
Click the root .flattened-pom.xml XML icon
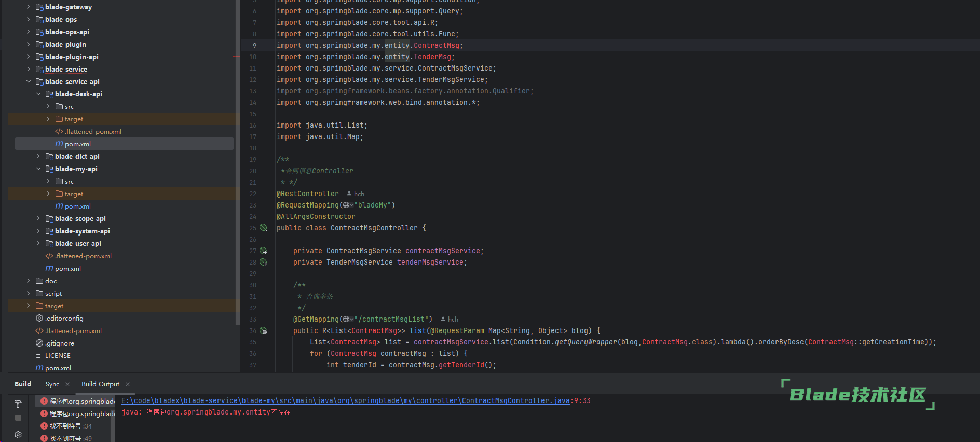pos(39,330)
